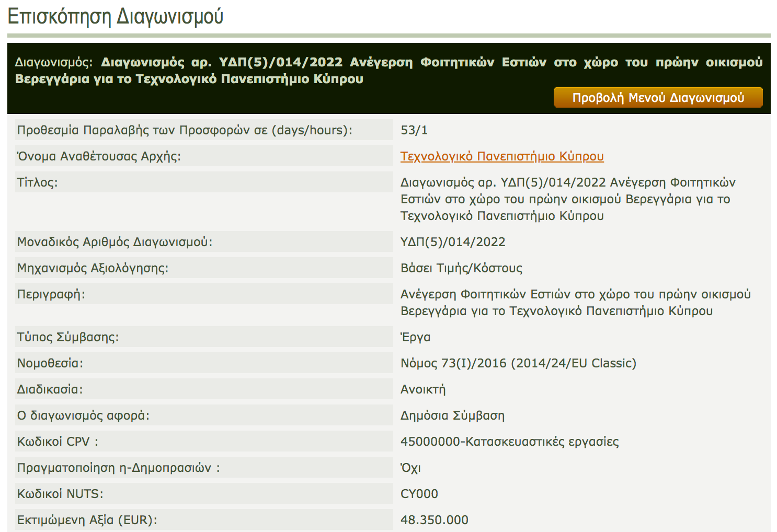This screenshot has height=532, width=777.
Task: Select the Βάσει Τιμής/Κόστους value
Action: click(461, 268)
